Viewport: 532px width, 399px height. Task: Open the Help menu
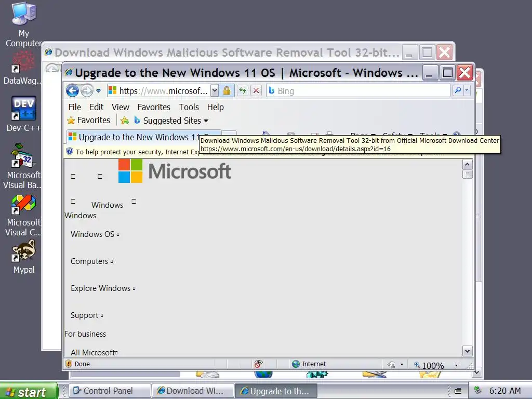point(216,107)
